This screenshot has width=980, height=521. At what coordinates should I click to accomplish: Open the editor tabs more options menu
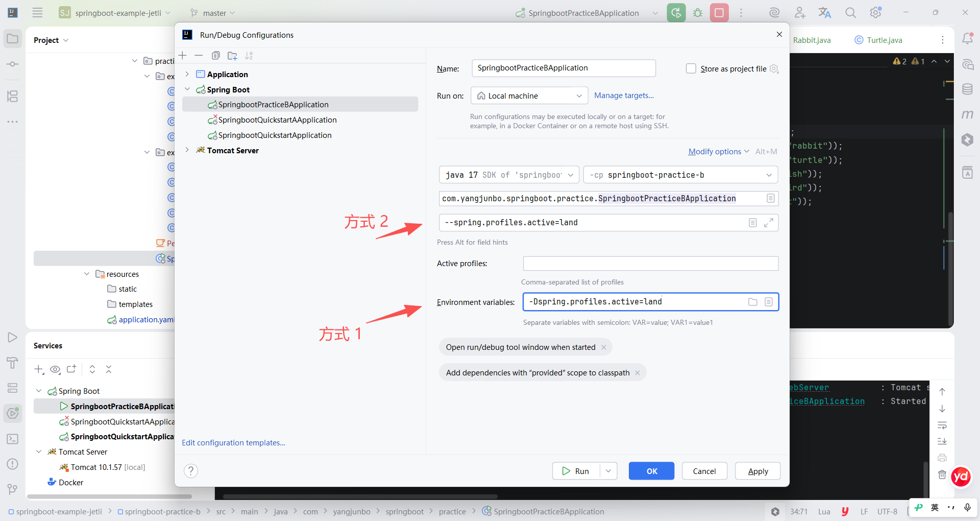tap(943, 40)
